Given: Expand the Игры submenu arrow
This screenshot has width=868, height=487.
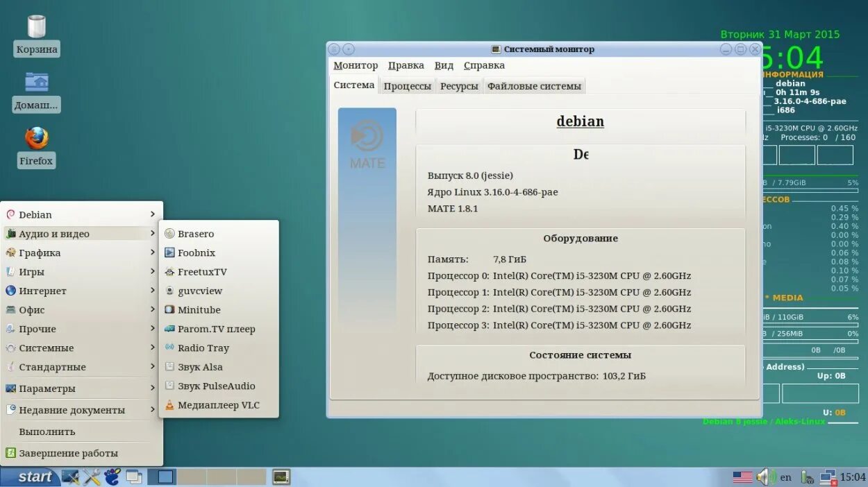Looking at the screenshot, I should coord(153,272).
